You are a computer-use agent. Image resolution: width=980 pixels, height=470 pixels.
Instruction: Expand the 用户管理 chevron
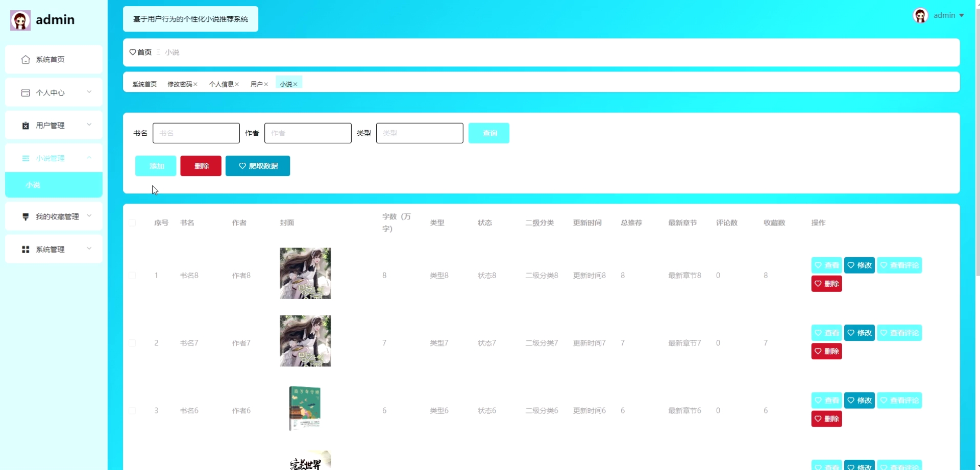tap(89, 125)
